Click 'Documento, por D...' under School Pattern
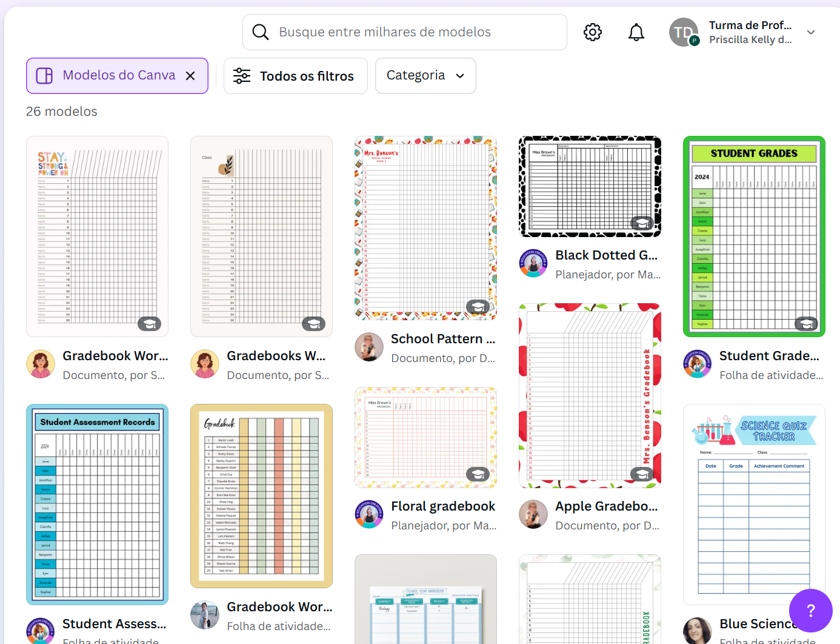This screenshot has width=840, height=644. pyautogui.click(x=443, y=358)
